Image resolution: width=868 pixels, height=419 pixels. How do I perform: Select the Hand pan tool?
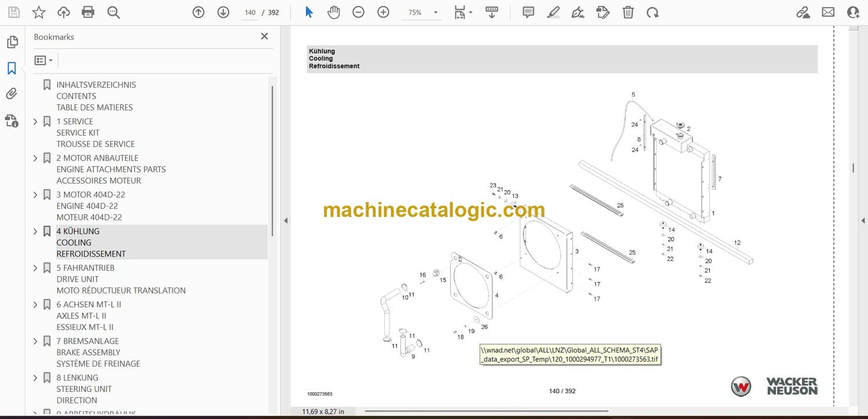tap(333, 12)
